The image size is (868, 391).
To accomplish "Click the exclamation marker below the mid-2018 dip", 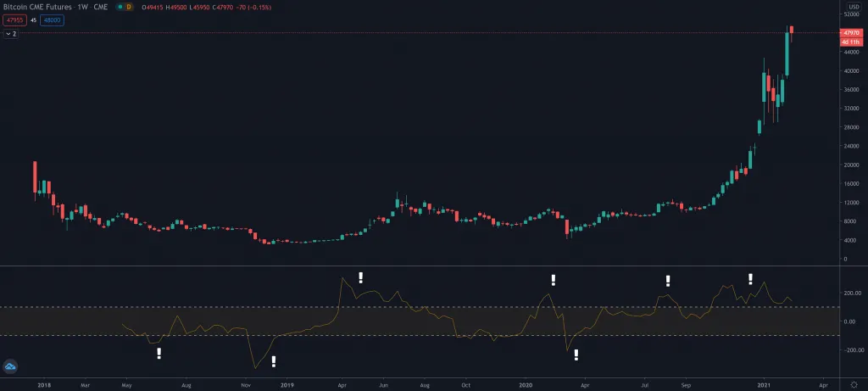I will 159,353.
